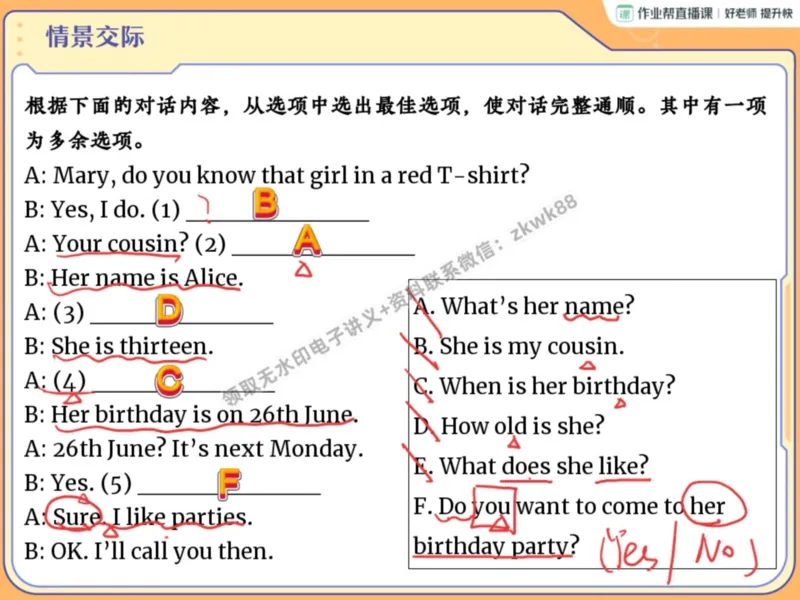
Task: Click the instruction sentence starting 根据下面的对话内容
Action: 395,123
